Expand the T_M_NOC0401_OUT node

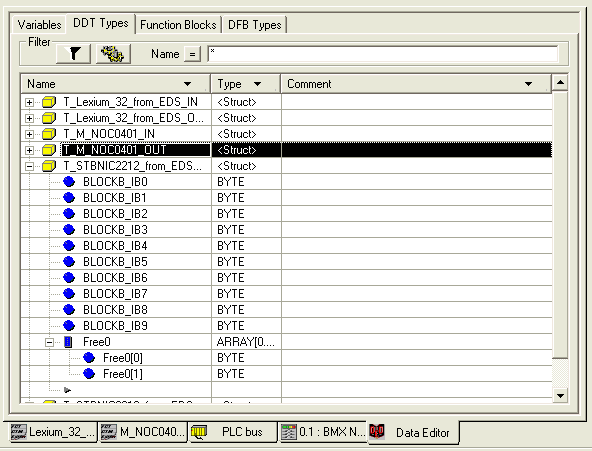[29, 150]
